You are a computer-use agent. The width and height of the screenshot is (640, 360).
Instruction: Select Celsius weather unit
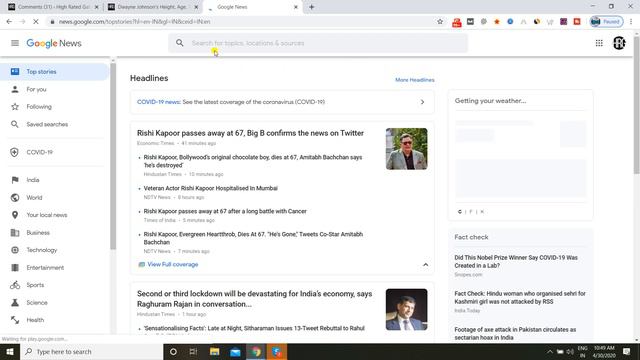coord(460,212)
